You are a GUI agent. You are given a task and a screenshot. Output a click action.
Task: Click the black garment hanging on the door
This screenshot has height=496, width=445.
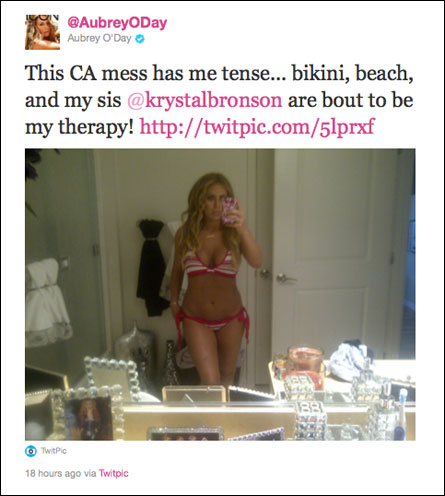(152, 267)
